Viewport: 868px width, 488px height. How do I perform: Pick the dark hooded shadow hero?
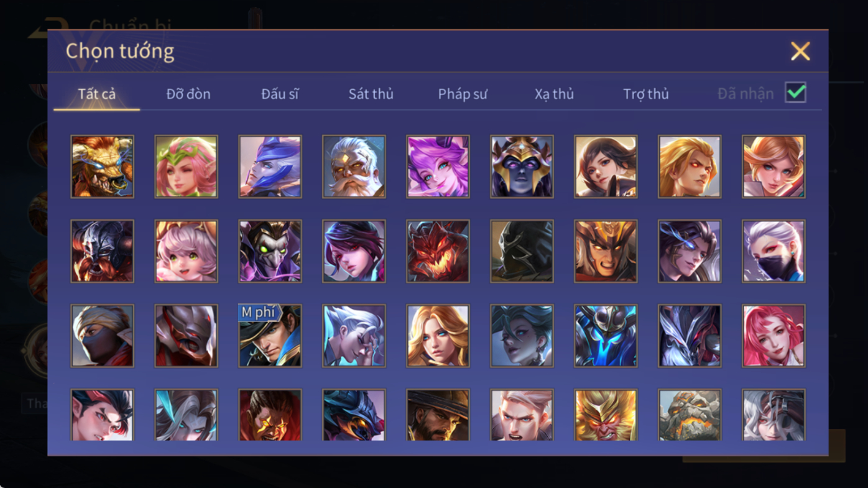click(522, 251)
